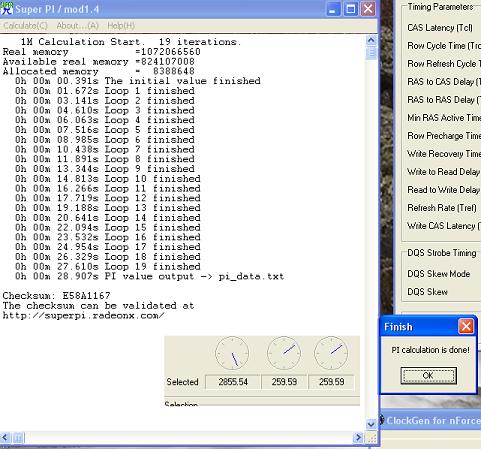Open the About...(A) menu
The height and width of the screenshot is (449, 481).
[77, 26]
